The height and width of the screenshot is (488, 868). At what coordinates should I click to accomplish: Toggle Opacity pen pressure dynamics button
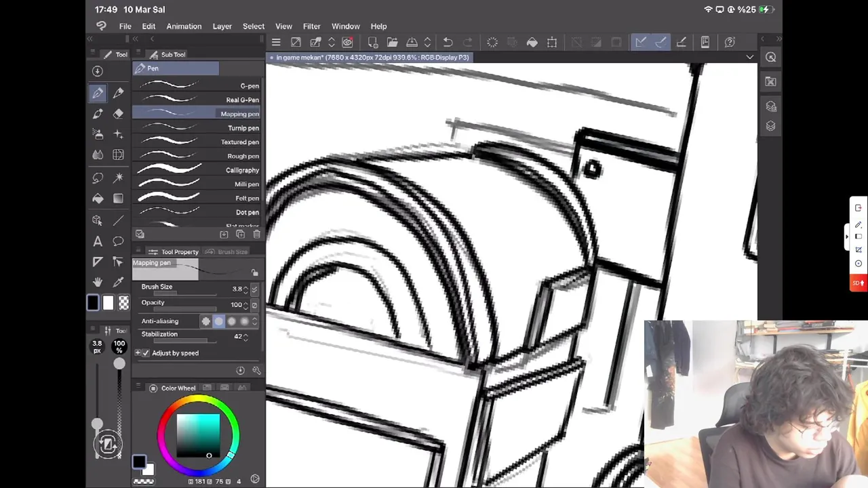pyautogui.click(x=254, y=305)
